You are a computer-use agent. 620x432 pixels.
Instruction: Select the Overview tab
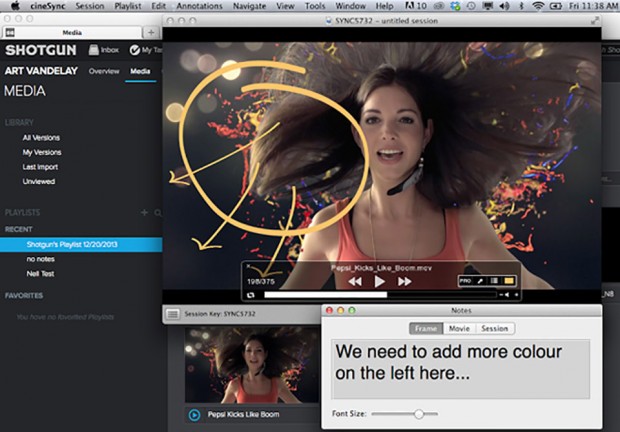tap(104, 72)
